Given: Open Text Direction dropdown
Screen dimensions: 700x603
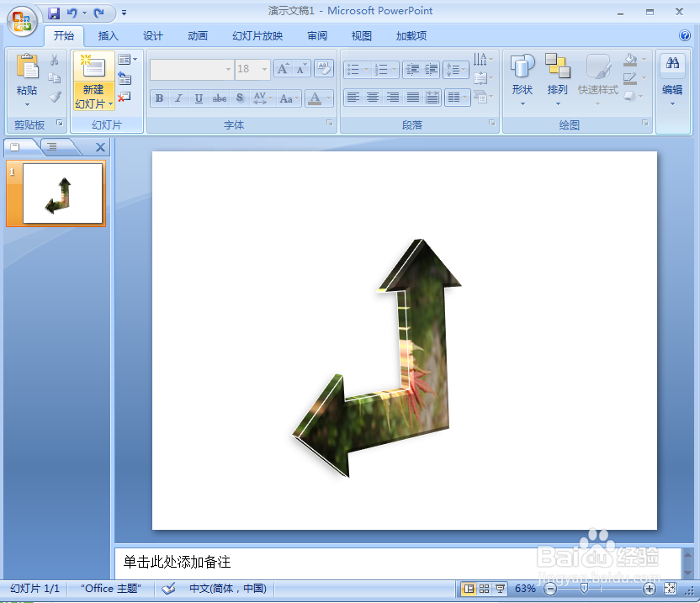Looking at the screenshot, I should point(484,59).
